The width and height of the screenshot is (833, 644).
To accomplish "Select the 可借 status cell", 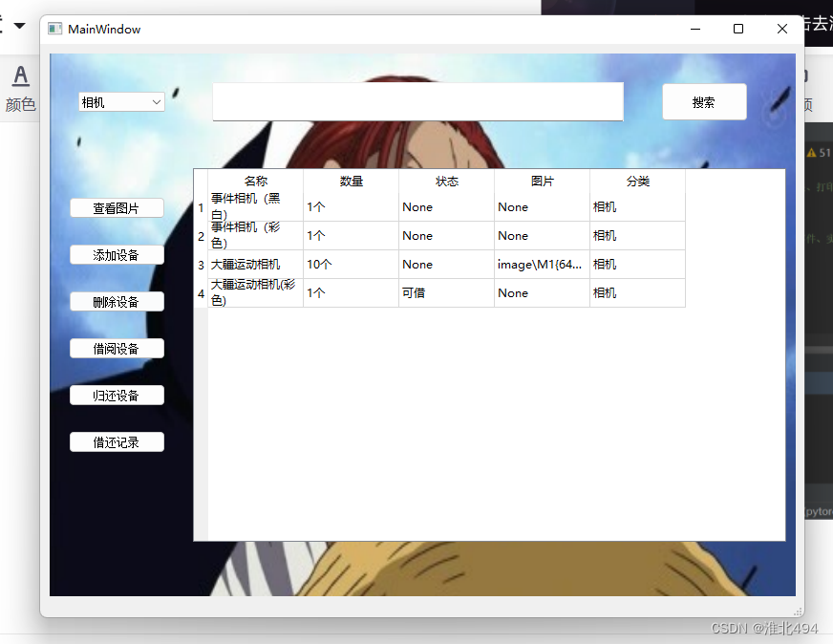I will pos(447,293).
